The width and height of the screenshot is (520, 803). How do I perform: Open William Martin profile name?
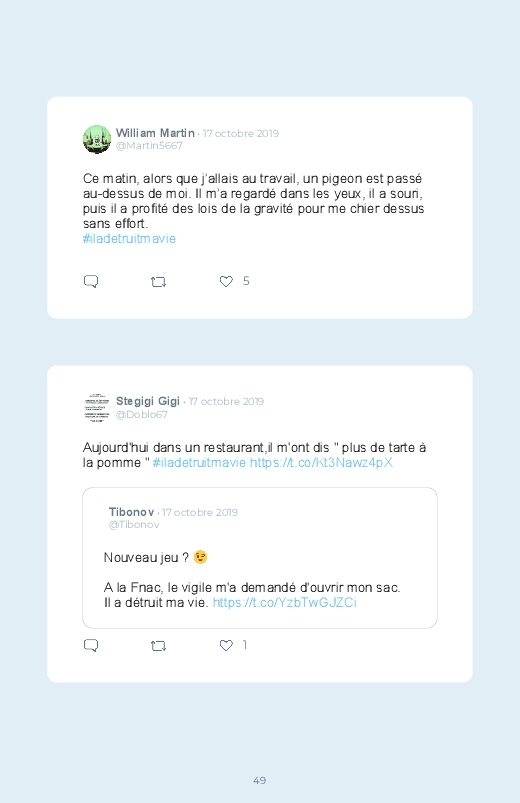(x=155, y=133)
